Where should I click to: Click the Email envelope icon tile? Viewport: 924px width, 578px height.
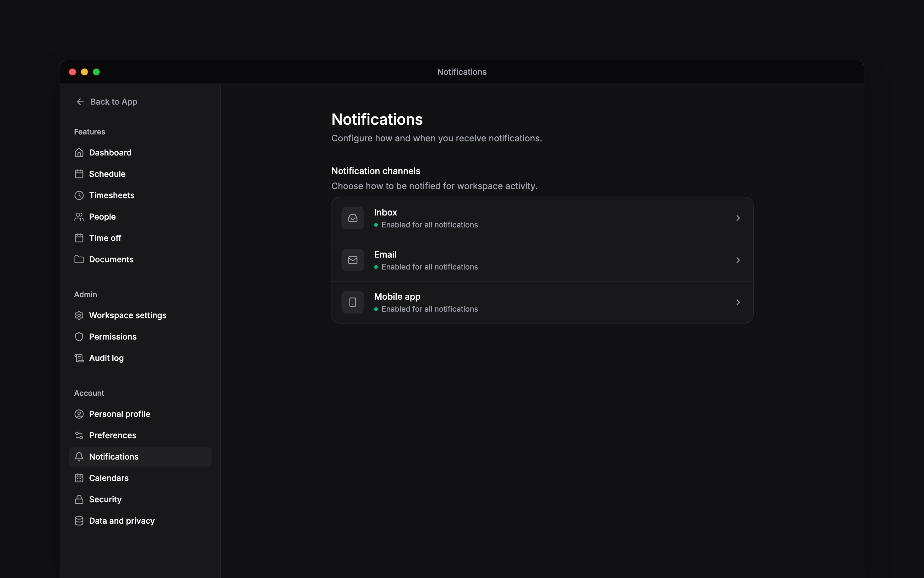pyautogui.click(x=353, y=260)
